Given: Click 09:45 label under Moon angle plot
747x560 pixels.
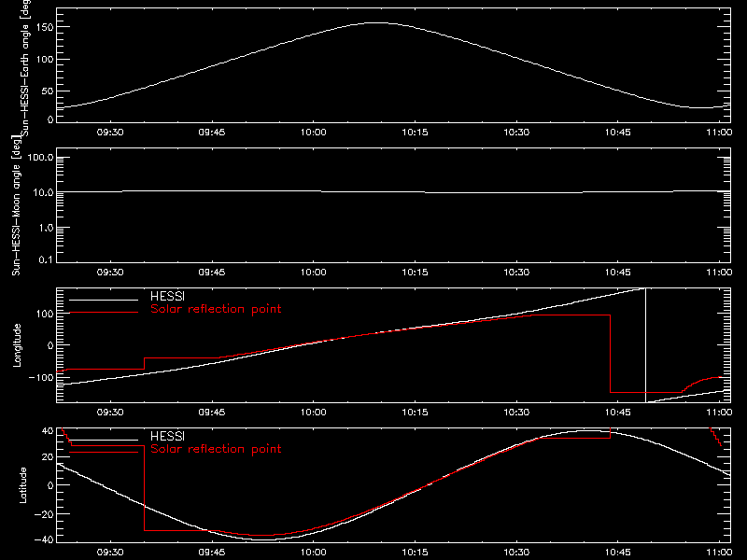Looking at the screenshot, I should pyautogui.click(x=212, y=272).
